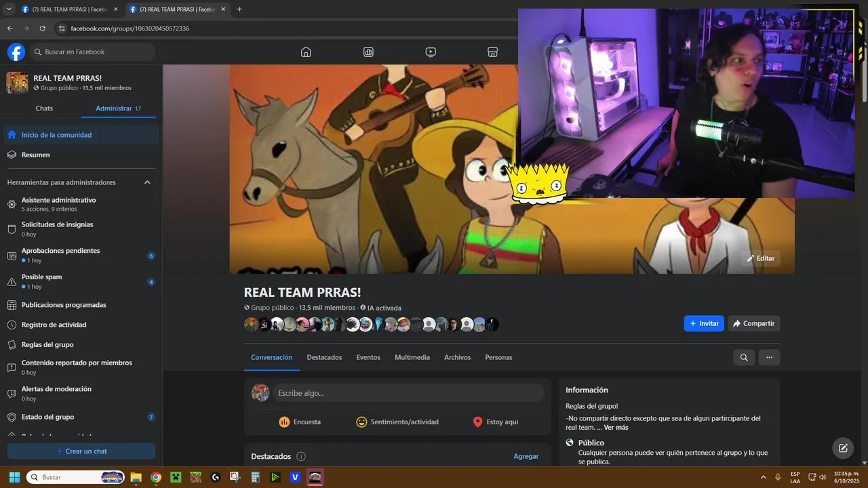Start an Encuesta poll post
The height and width of the screenshot is (488, 868).
click(300, 422)
